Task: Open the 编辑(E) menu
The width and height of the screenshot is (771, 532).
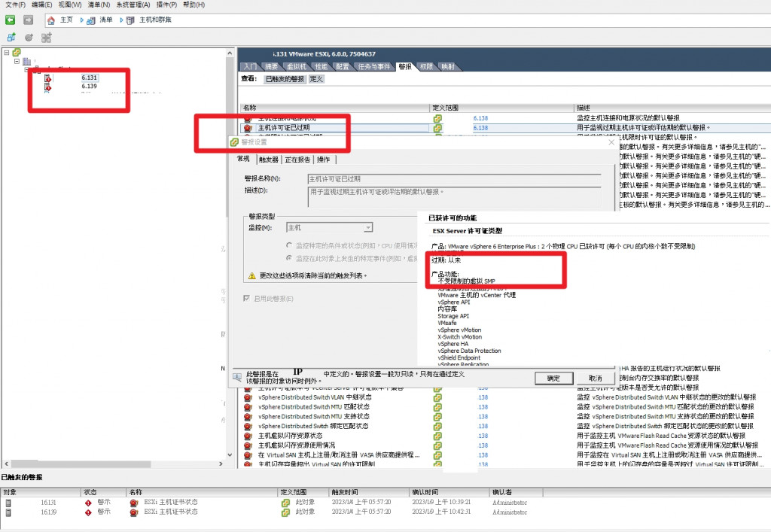Action: pyautogui.click(x=42, y=5)
